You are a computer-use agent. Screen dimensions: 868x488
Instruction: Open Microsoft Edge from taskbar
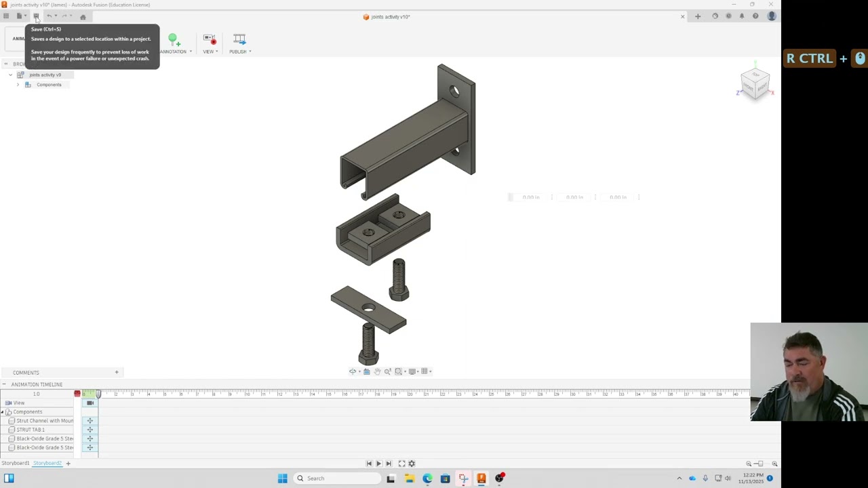[x=427, y=479]
